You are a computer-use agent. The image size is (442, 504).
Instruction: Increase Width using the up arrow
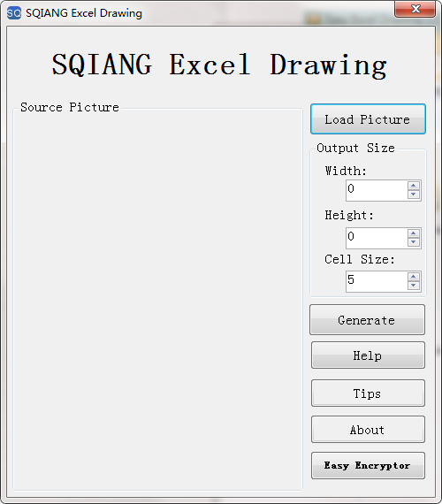tap(414, 186)
